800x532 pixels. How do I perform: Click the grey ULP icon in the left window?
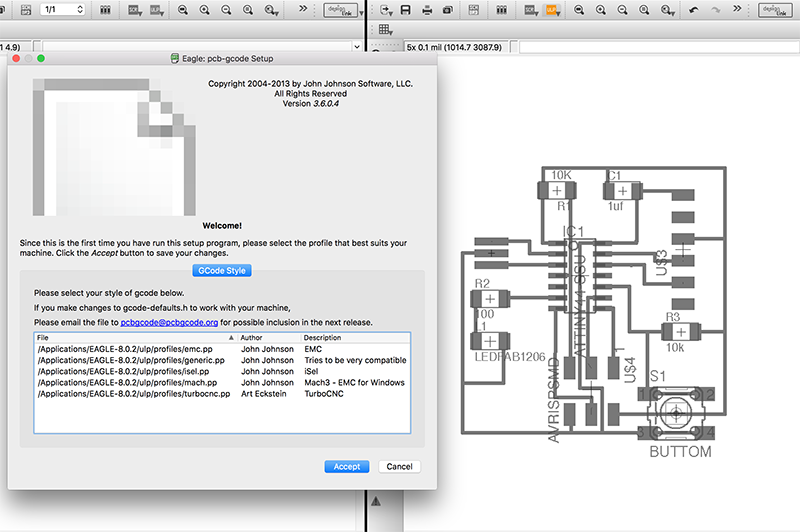click(x=157, y=10)
